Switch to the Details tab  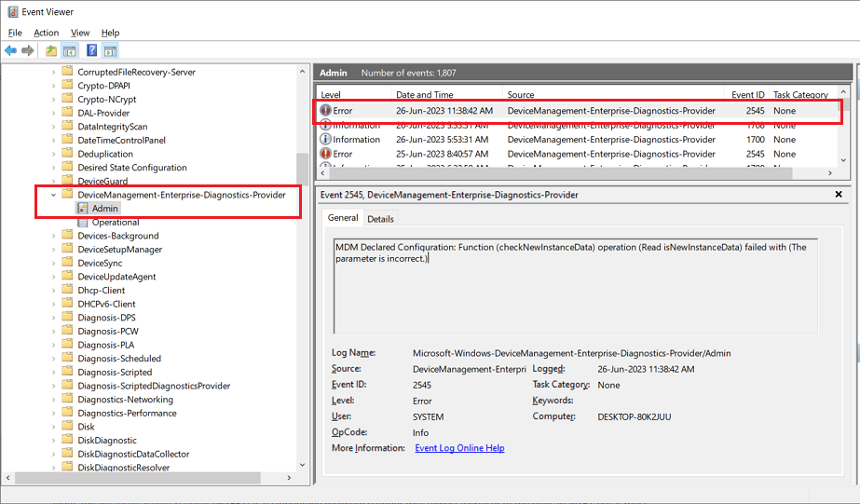[380, 219]
